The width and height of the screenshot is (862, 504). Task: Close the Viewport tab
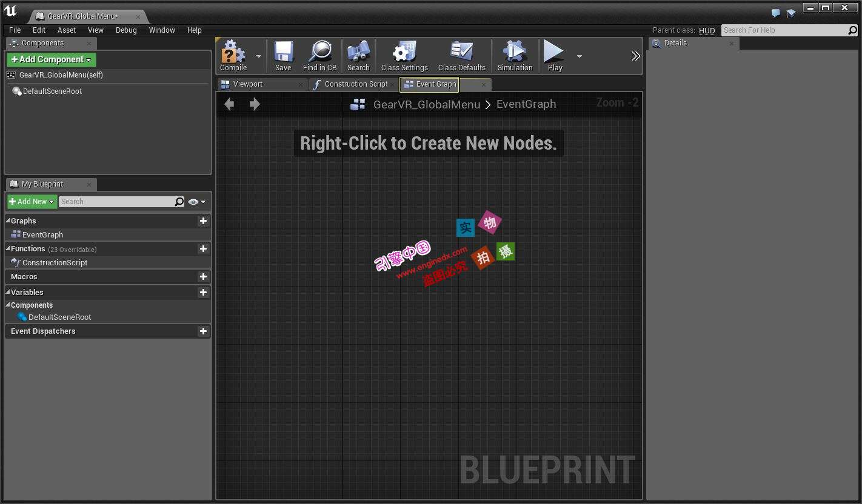tap(301, 85)
